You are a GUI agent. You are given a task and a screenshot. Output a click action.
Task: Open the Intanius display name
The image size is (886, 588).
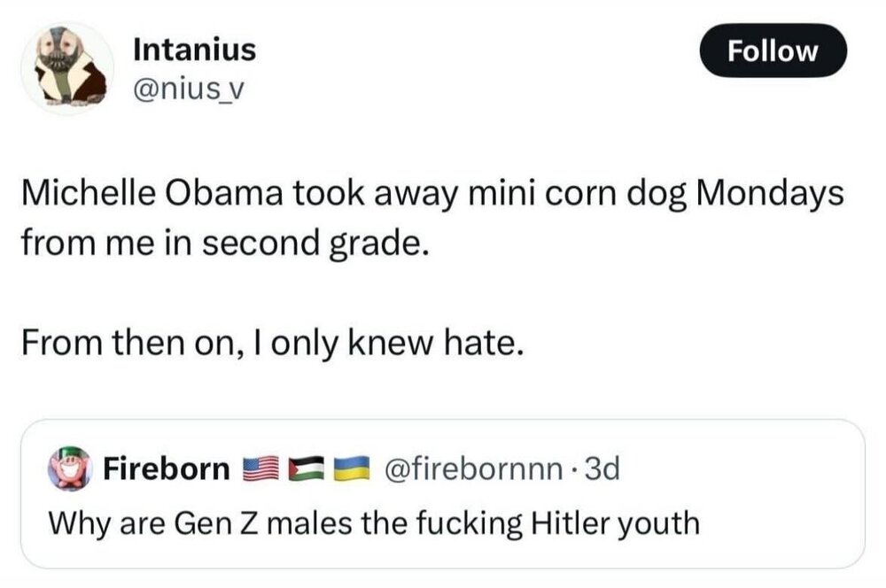click(x=194, y=50)
